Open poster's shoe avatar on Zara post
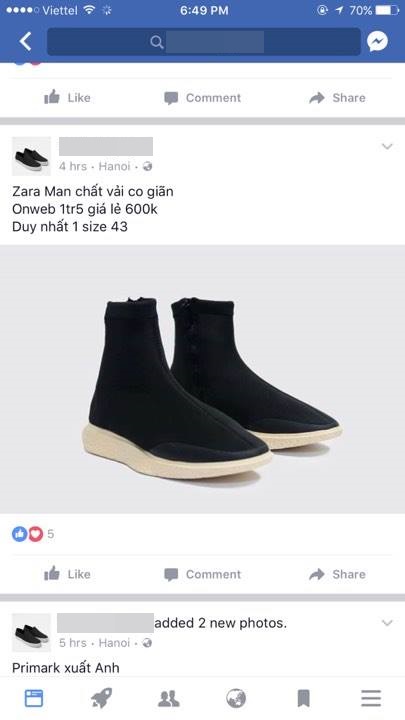Image resolution: width=405 pixels, height=720 pixels. (31, 156)
